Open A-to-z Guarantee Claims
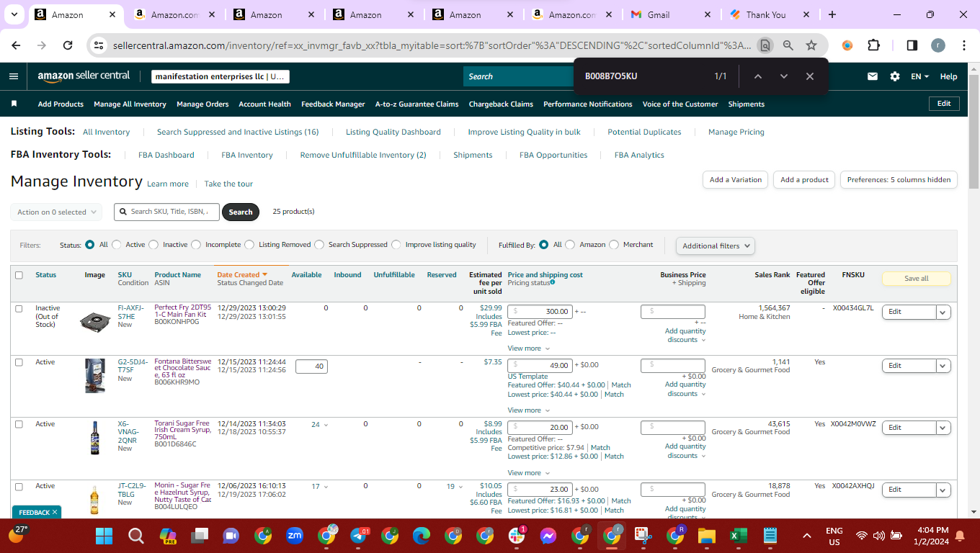 tap(416, 104)
